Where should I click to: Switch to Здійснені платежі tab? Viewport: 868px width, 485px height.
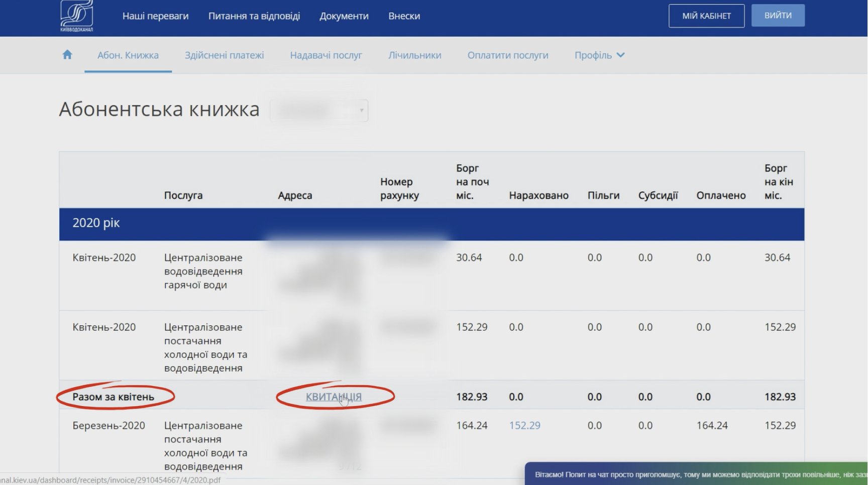(x=224, y=55)
